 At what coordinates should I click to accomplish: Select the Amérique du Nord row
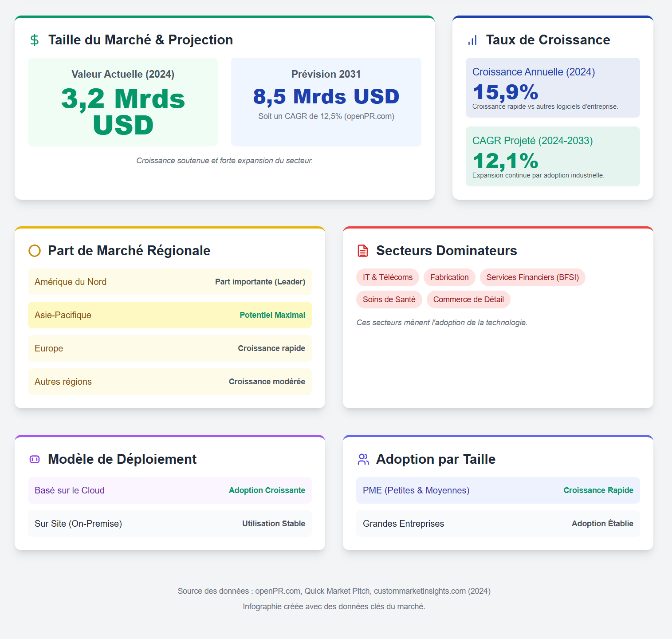click(x=170, y=282)
